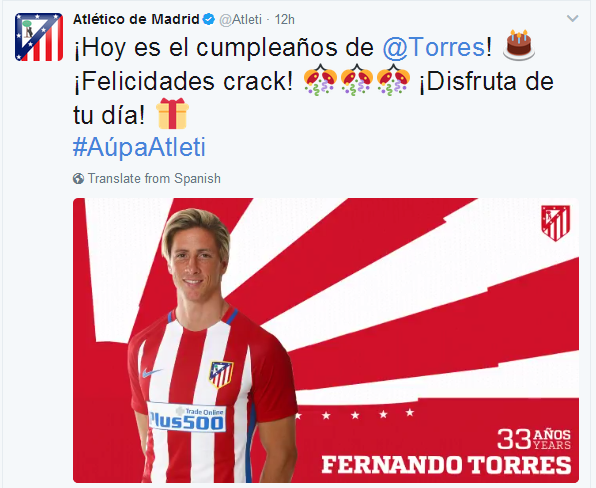
Task: Click the gift box emoji
Action: (172, 113)
